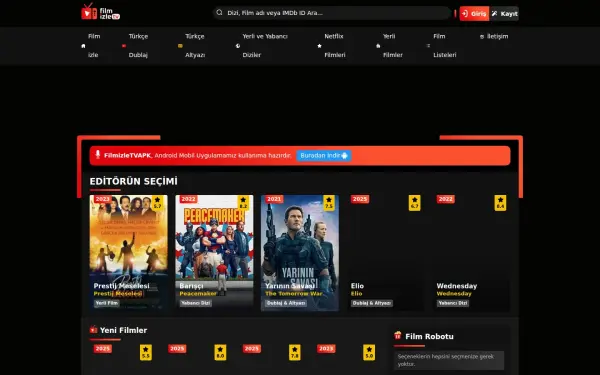
Task: Open the Prestij Meselesi poster
Action: coord(129,253)
